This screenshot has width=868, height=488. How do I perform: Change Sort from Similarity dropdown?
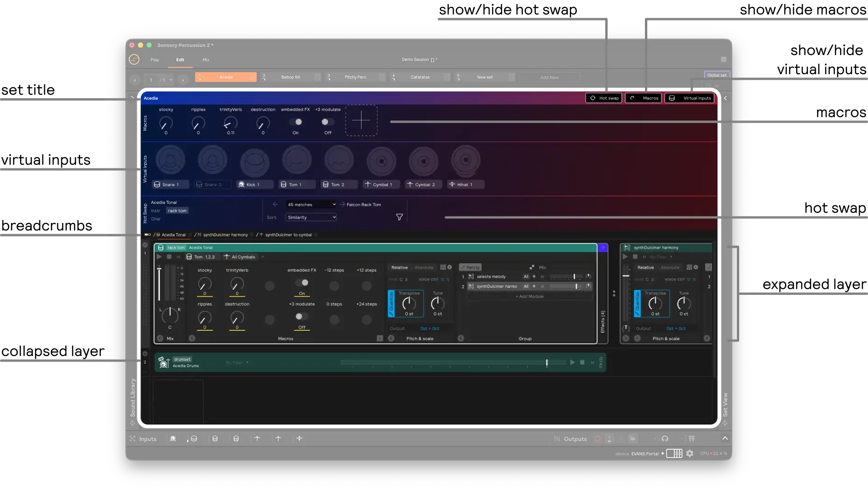tap(311, 217)
